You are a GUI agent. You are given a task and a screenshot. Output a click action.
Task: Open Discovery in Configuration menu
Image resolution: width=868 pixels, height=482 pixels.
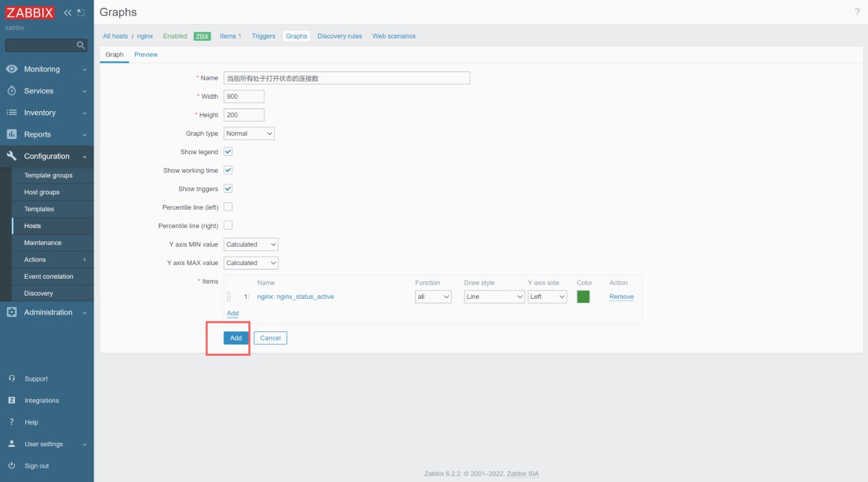coord(38,294)
